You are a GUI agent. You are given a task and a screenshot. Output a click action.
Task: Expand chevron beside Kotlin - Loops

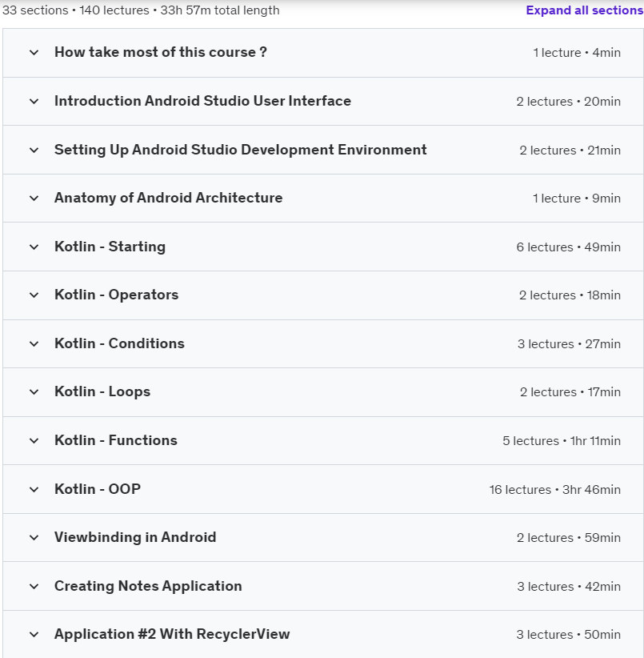coord(34,392)
